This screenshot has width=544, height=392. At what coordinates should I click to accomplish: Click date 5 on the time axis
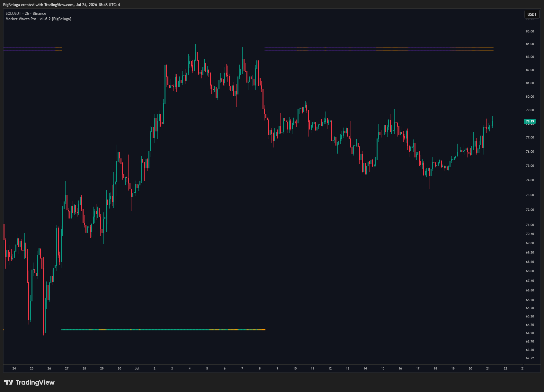207,369
